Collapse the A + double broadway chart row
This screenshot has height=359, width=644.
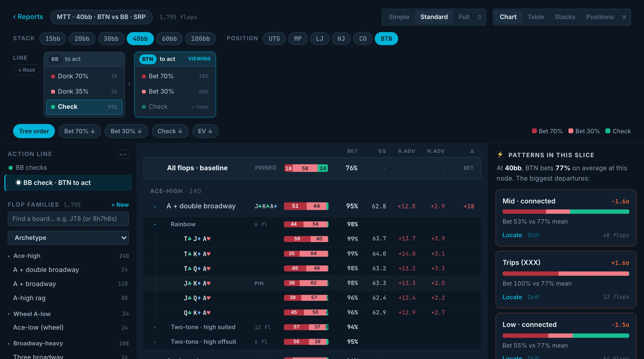click(155, 207)
